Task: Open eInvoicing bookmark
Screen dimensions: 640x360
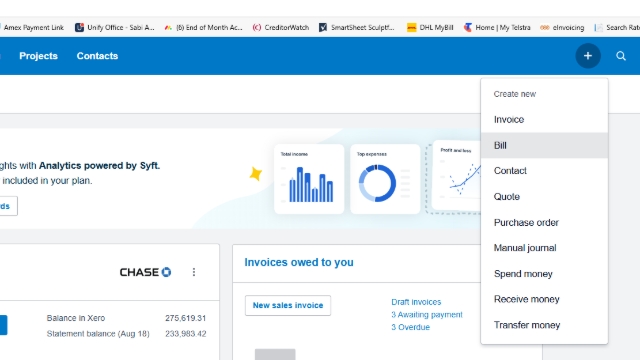Action: point(562,27)
